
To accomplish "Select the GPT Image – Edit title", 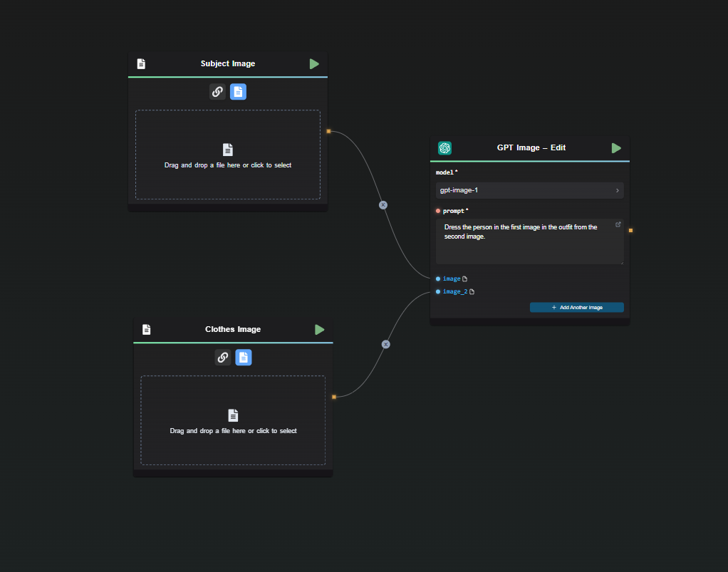I will [x=531, y=147].
